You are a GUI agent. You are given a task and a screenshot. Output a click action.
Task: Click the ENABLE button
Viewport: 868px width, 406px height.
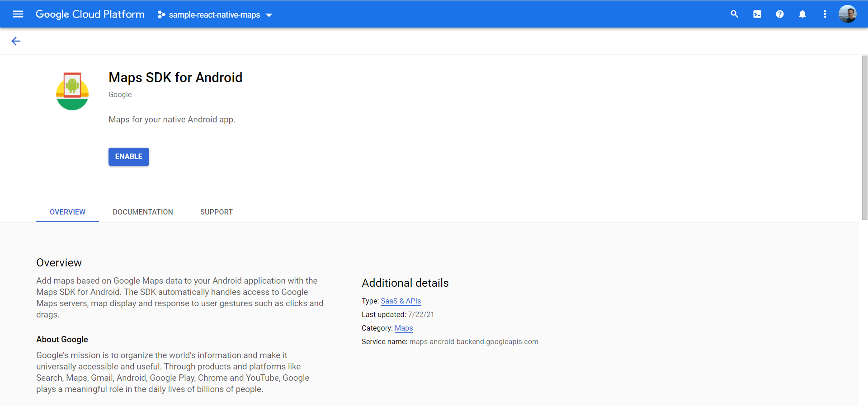tap(129, 157)
